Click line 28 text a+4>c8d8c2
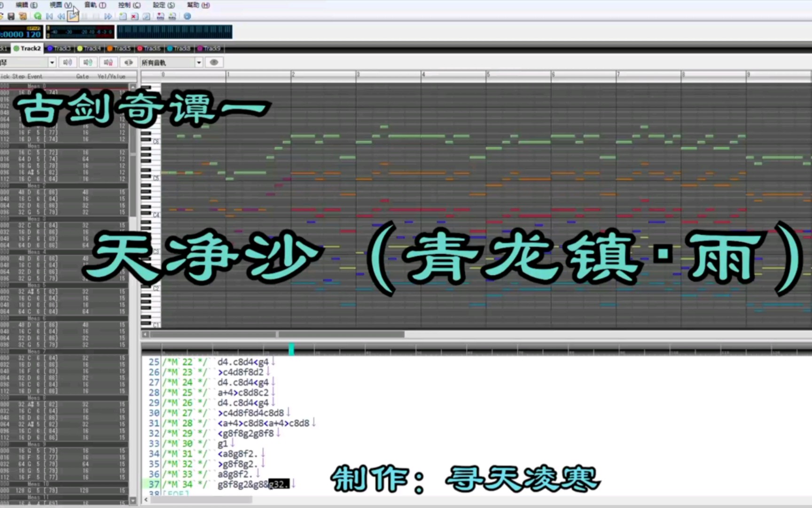The width and height of the screenshot is (812, 508). click(x=243, y=393)
